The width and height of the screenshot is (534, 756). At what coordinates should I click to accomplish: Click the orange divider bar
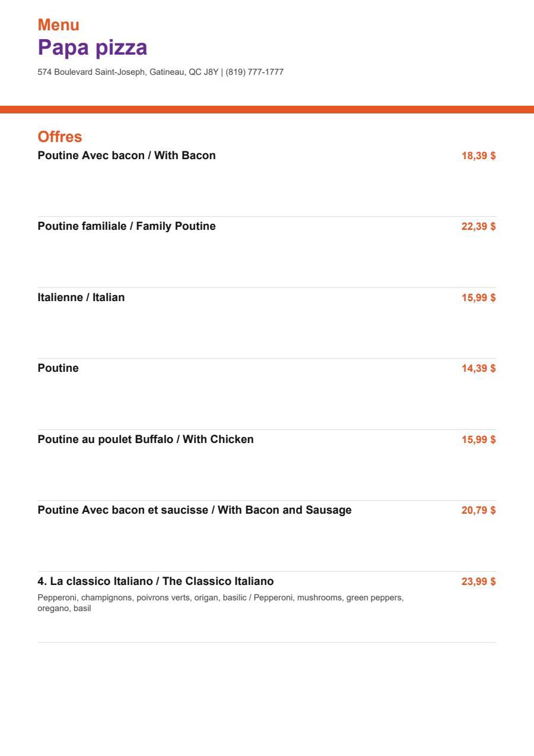coord(267,109)
